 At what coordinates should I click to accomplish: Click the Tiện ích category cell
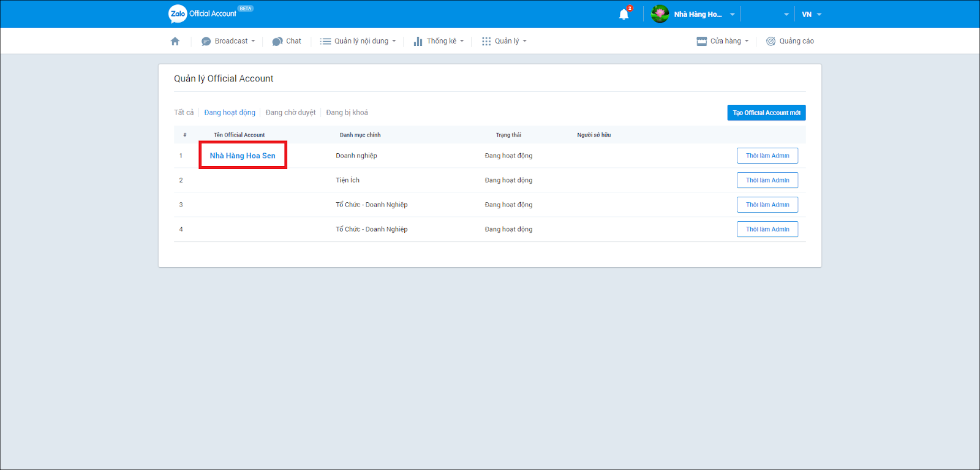point(347,180)
